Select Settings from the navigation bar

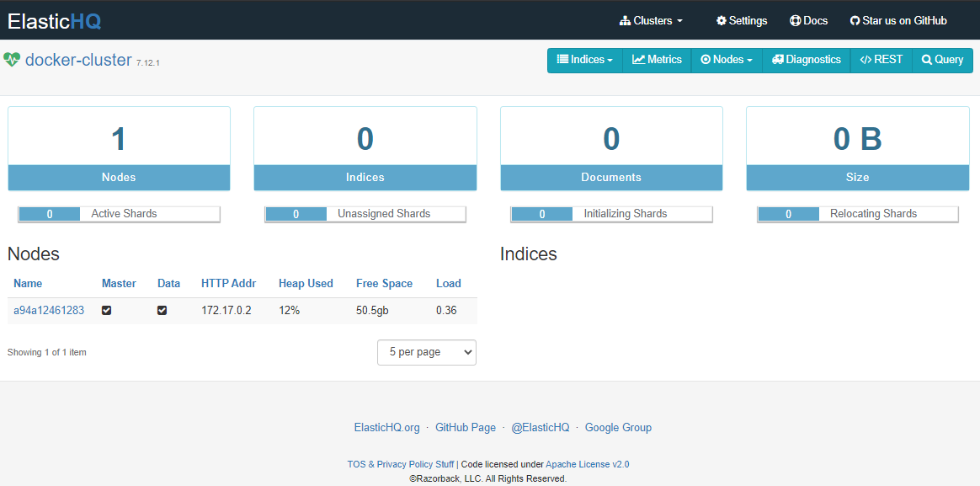[741, 20]
